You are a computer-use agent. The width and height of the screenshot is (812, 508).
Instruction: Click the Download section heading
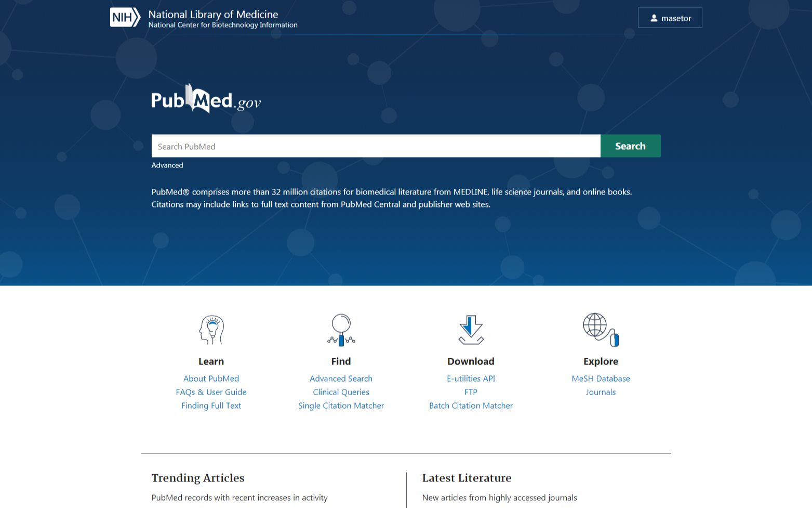471,361
